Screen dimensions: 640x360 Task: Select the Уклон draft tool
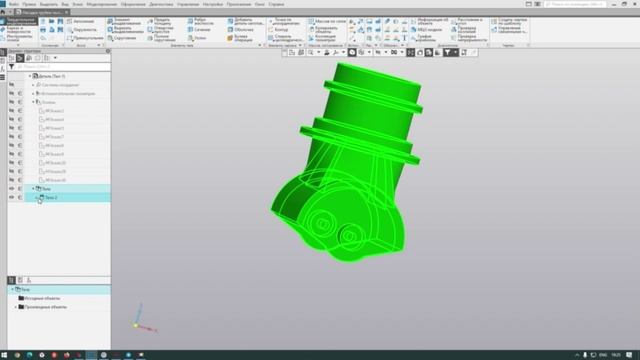tap(197, 38)
